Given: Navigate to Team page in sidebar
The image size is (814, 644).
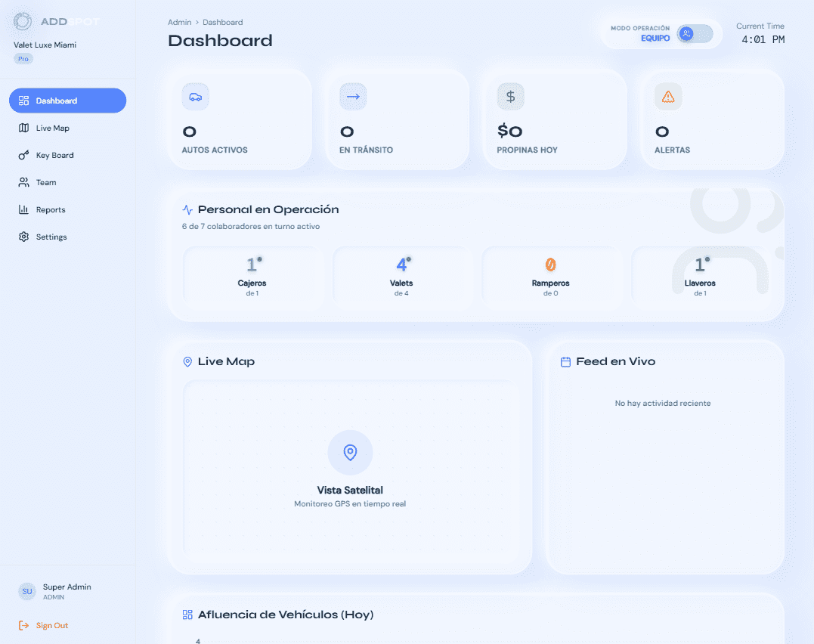Looking at the screenshot, I should [x=67, y=182].
